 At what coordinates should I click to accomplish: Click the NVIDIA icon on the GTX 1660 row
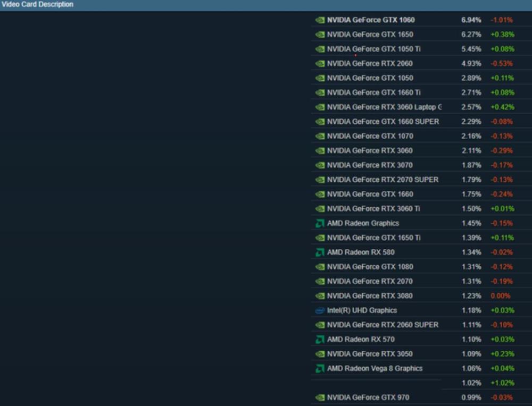(x=320, y=194)
